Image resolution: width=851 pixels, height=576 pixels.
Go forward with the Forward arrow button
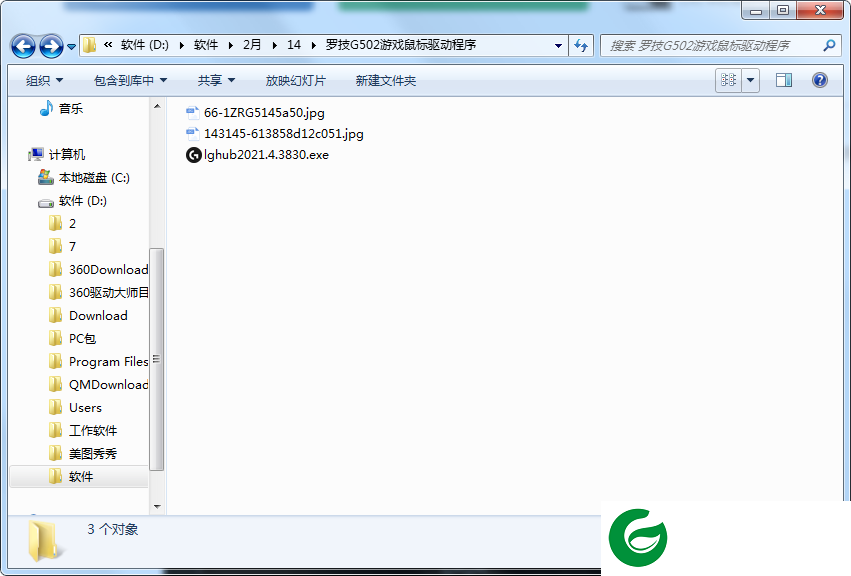(x=52, y=46)
